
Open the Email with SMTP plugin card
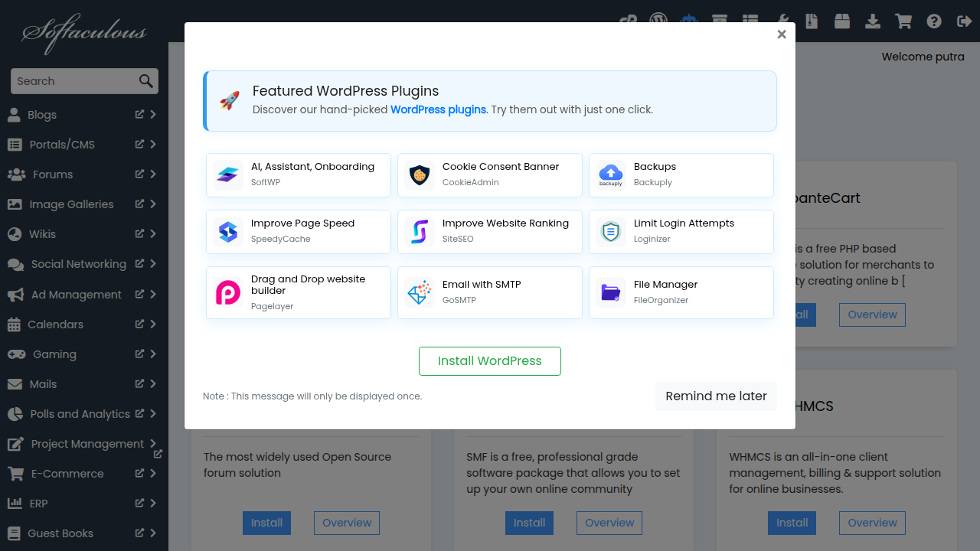(x=490, y=292)
